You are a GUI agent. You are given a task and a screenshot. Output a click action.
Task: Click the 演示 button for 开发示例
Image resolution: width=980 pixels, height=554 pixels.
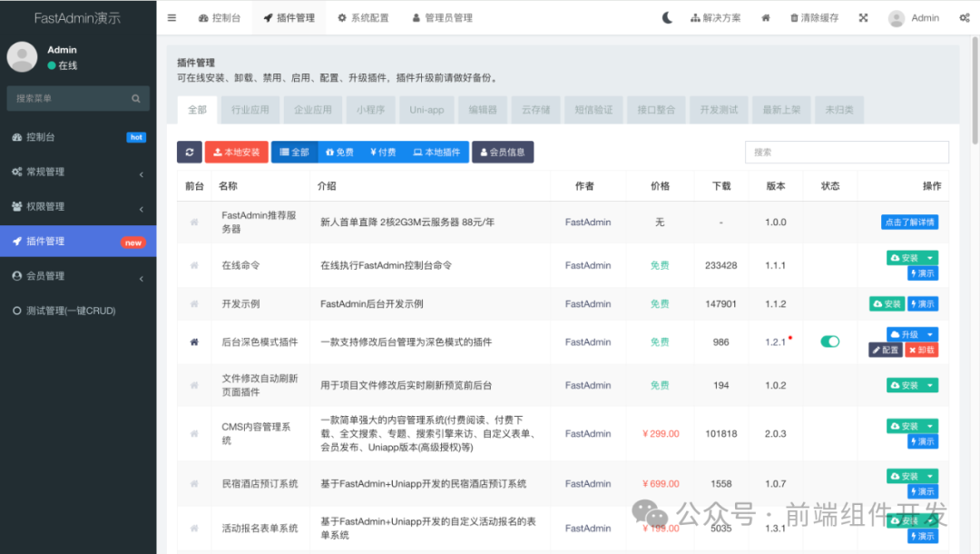pos(923,304)
